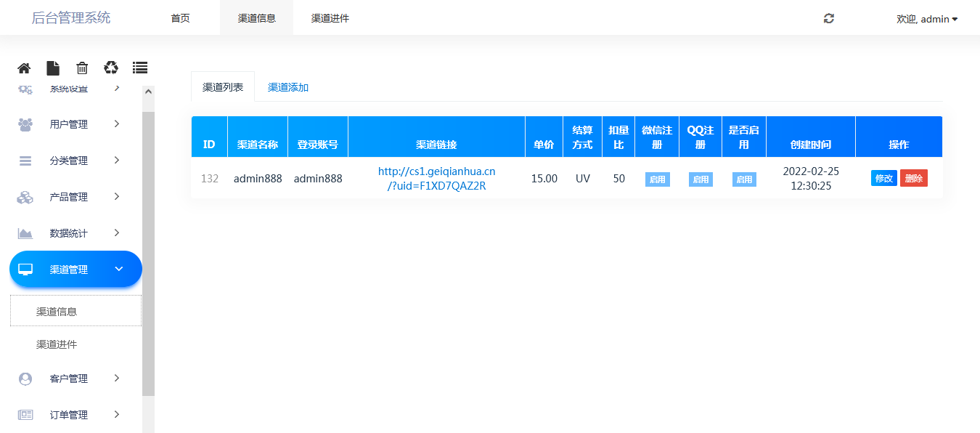Viewport: 980px width, 433px height.
Task: Click the refresh icon in the header
Action: (828, 18)
